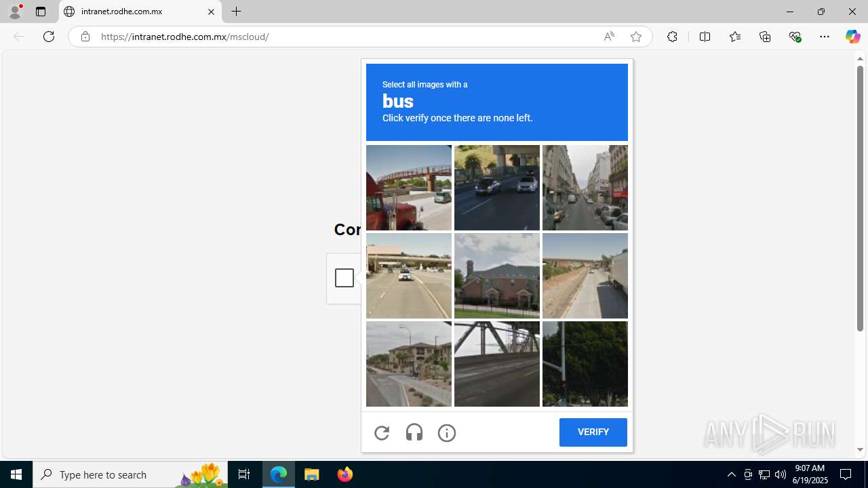Select tile with red truck and footbridge

(x=409, y=188)
